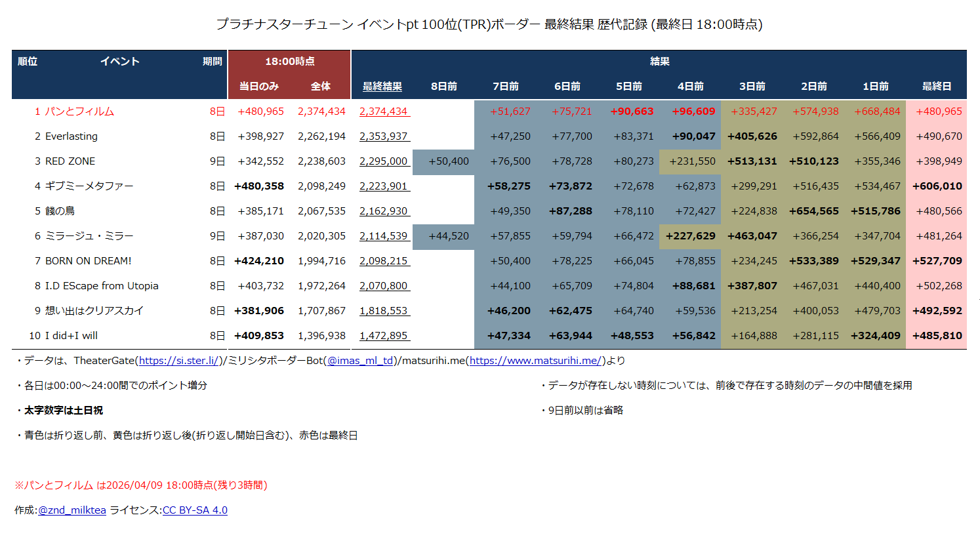Viewport: 980px width, 549px height.
Task: Click the red 2026/04/09 18:00時点 footnote
Action: click(x=141, y=485)
